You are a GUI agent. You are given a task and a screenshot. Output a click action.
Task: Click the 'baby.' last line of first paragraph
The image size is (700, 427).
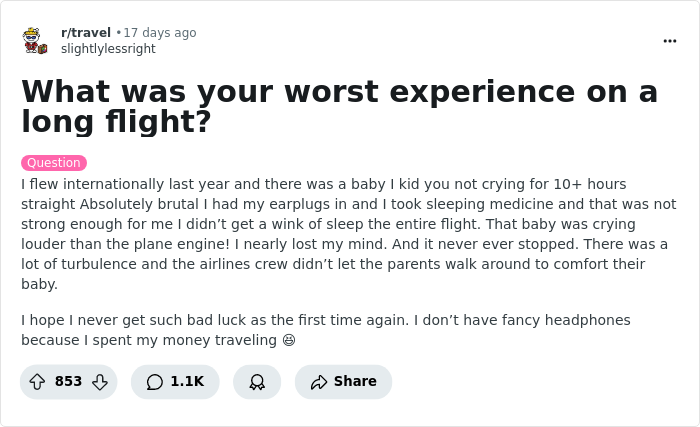(40, 284)
